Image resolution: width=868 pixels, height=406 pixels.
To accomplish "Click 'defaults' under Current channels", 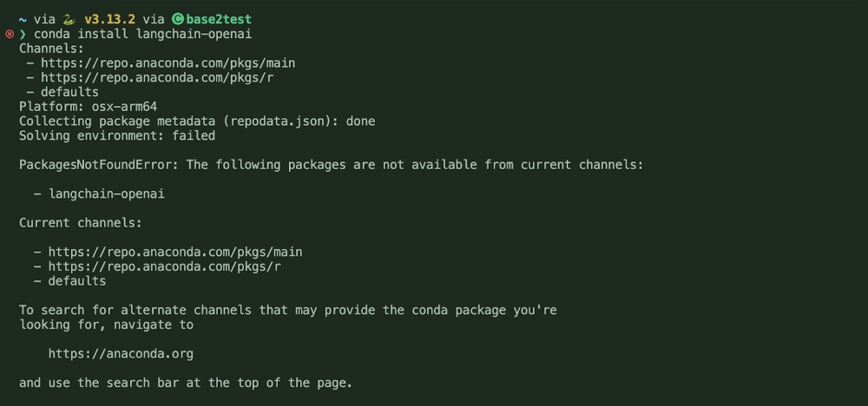I will [x=77, y=281].
